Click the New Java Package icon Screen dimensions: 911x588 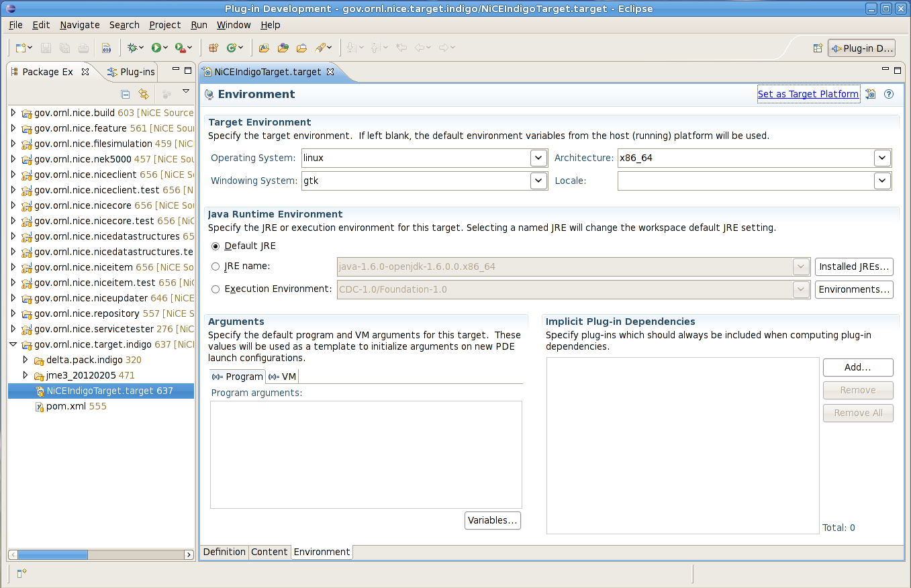[x=213, y=48]
